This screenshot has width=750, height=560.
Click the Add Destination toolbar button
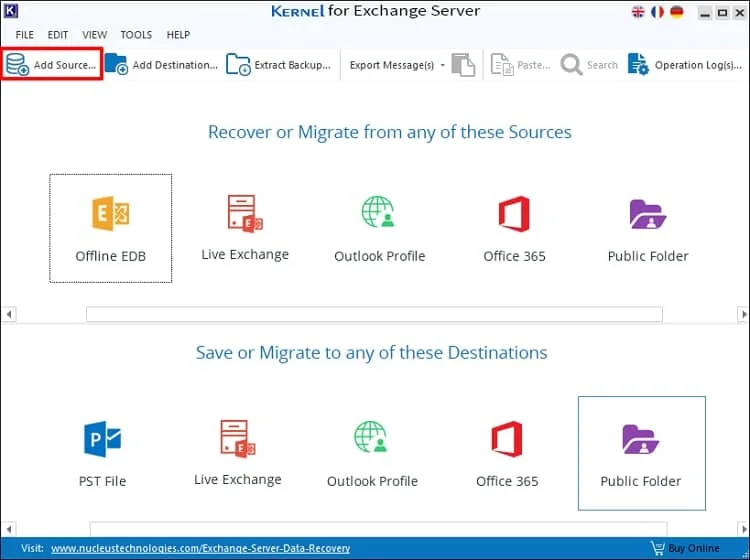[x=161, y=65]
